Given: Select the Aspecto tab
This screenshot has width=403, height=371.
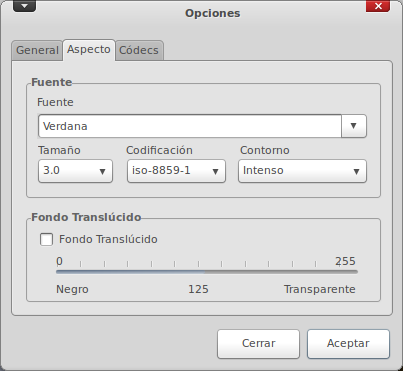Looking at the screenshot, I should 89,50.
